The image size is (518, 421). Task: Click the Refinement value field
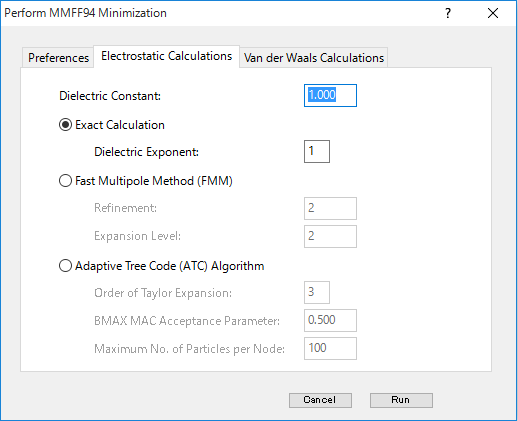point(330,208)
